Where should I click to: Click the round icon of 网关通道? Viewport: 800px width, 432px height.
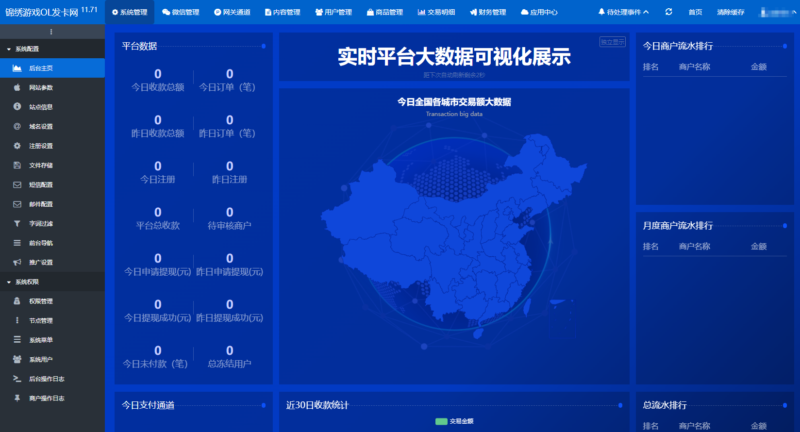[x=217, y=12]
